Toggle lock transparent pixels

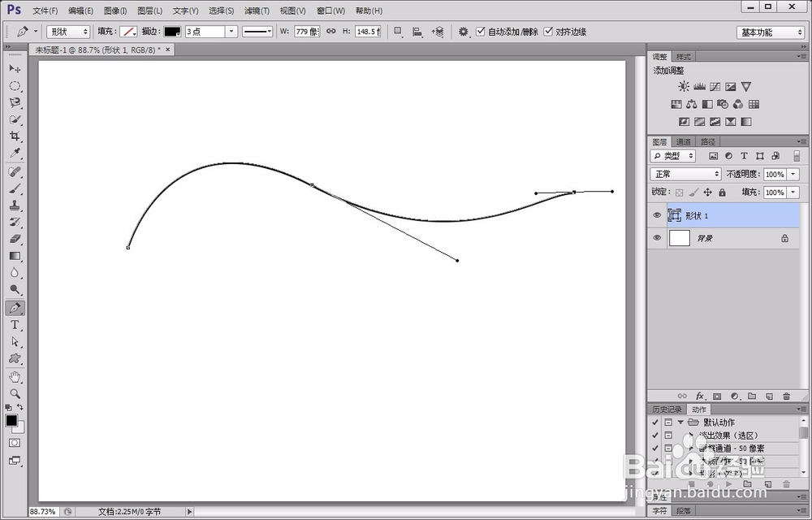click(680, 192)
